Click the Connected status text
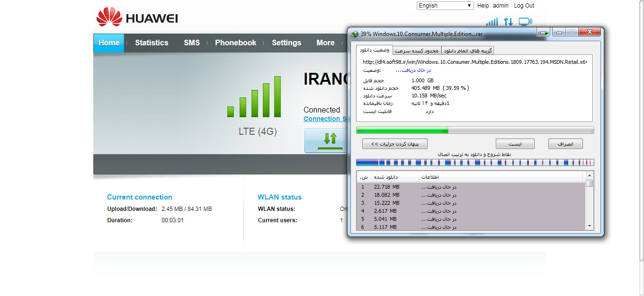The height and width of the screenshot is (296, 644). [x=322, y=110]
